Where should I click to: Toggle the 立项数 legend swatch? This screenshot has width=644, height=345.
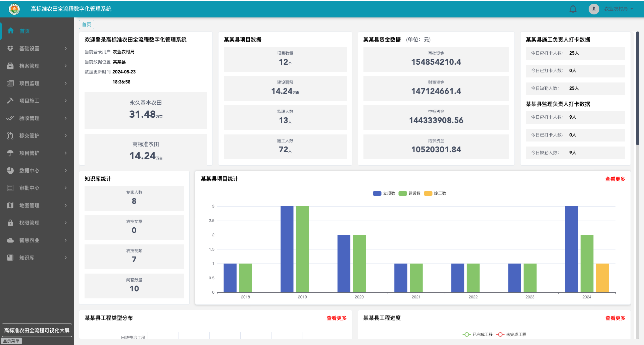point(377,193)
